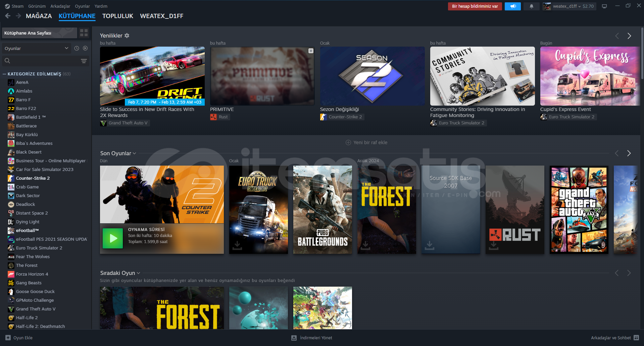Select Goose Goose Duck in the sidebar
This screenshot has height=346, width=644.
(x=35, y=291)
